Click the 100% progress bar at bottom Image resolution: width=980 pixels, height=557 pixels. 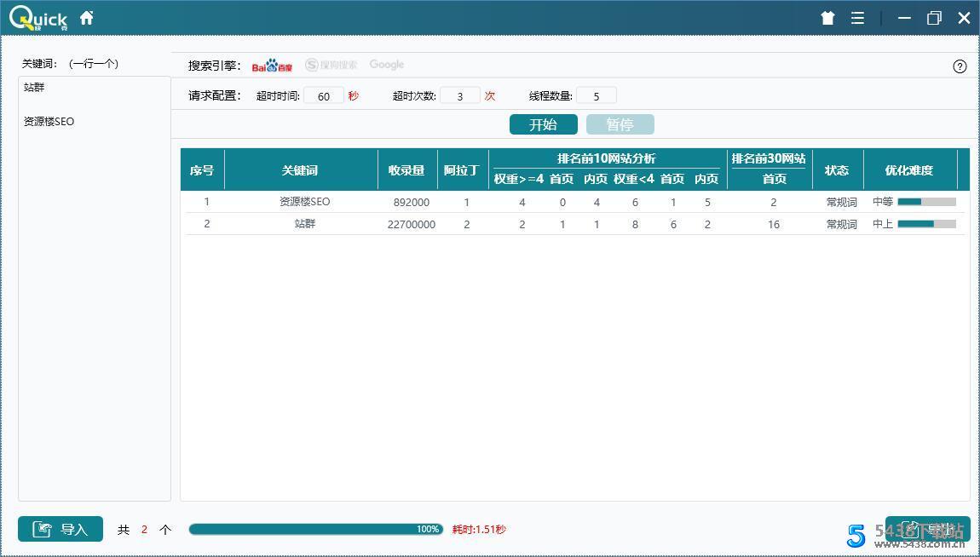(315, 528)
